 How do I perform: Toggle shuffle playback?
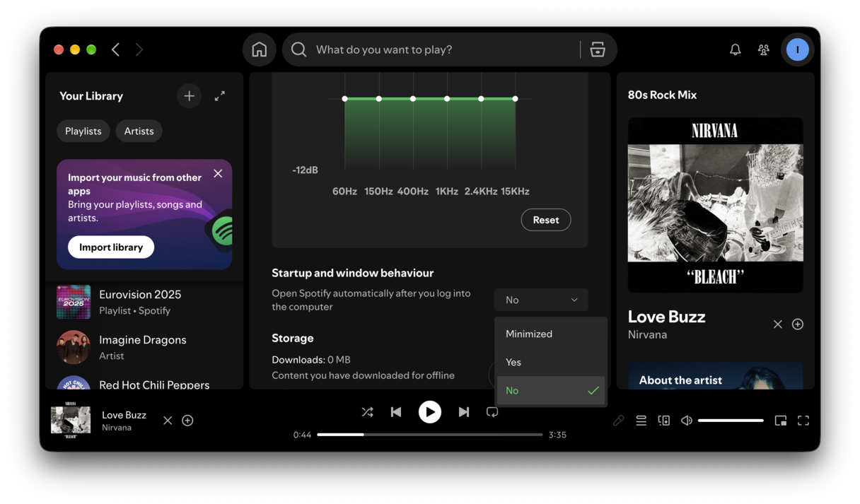[x=368, y=411]
